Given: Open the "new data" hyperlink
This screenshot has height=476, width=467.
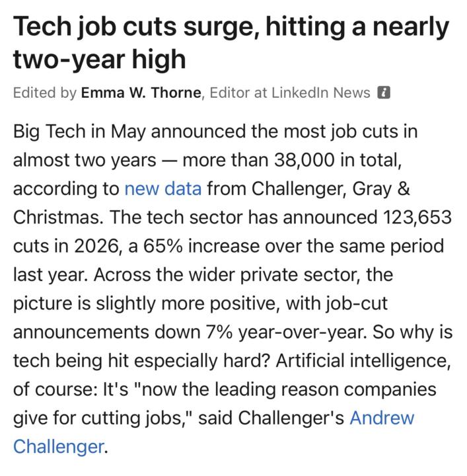Looking at the screenshot, I should coord(163,188).
